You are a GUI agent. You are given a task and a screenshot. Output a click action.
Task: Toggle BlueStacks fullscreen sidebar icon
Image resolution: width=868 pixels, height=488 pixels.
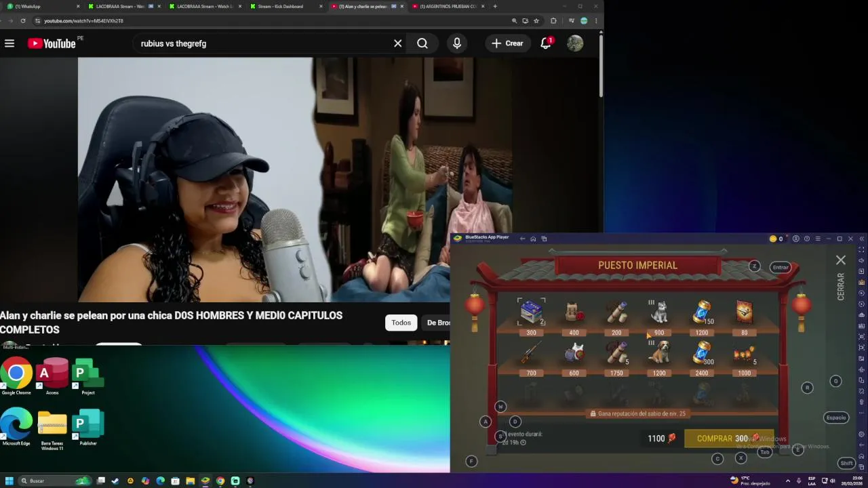(x=861, y=249)
